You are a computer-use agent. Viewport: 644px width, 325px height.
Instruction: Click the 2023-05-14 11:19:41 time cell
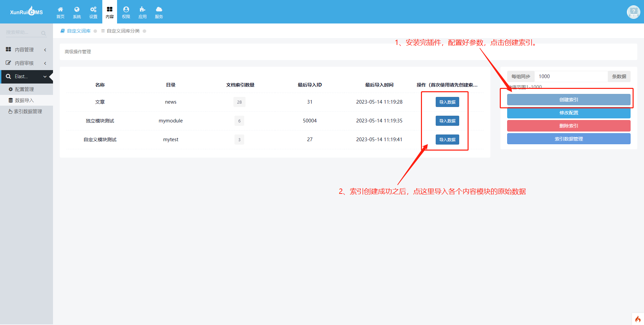[379, 140]
